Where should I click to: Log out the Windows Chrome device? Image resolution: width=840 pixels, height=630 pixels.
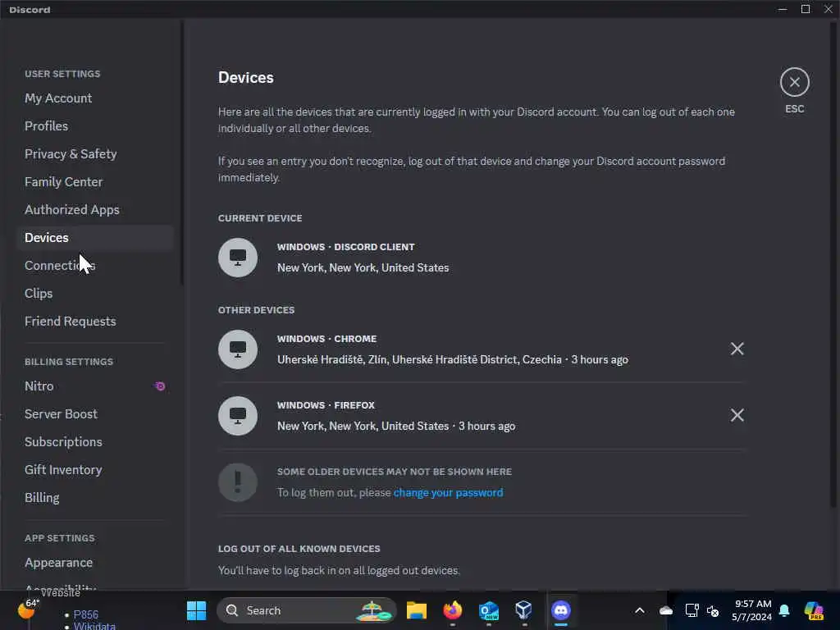737,349
